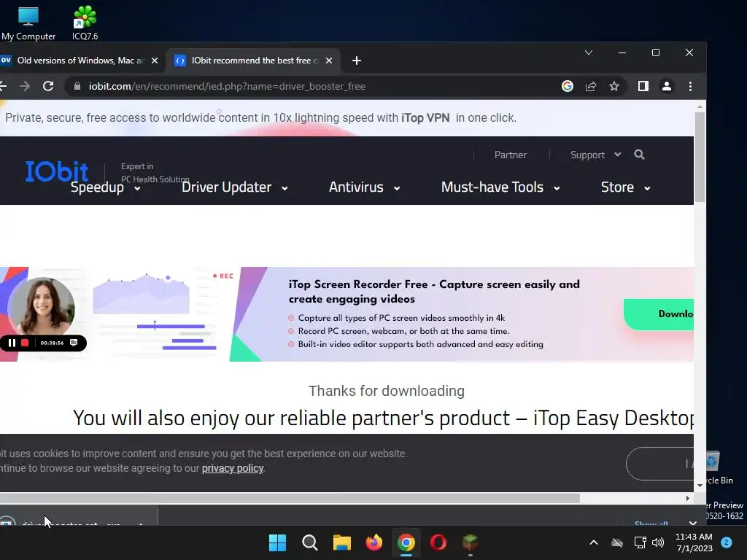Switch to Chrome taskbar icon
The image size is (747, 560).
click(406, 542)
